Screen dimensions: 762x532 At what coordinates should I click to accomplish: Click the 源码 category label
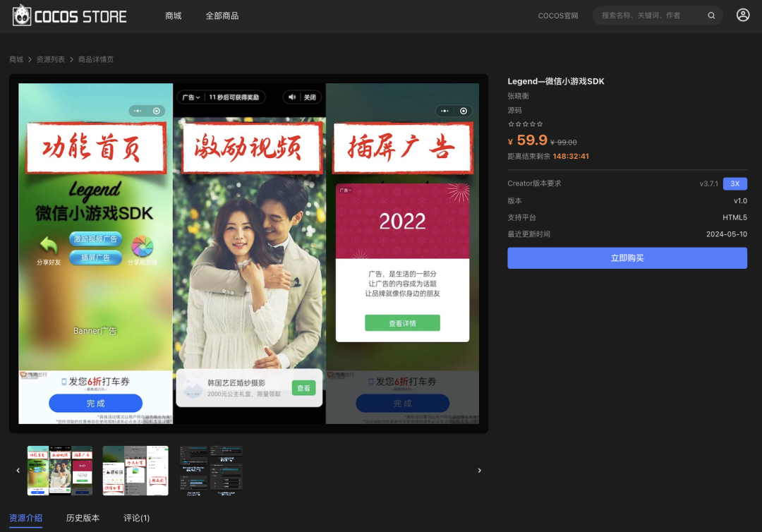pyautogui.click(x=514, y=110)
